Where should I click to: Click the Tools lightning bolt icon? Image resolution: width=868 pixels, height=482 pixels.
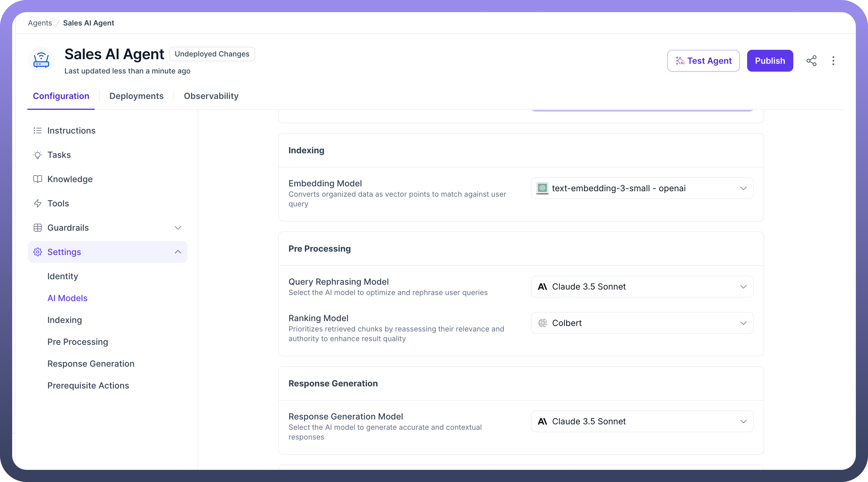(37, 203)
